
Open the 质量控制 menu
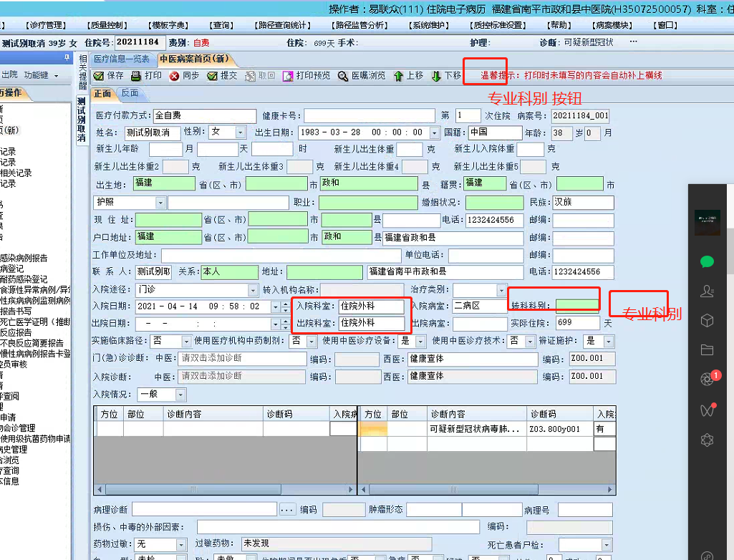pos(107,25)
